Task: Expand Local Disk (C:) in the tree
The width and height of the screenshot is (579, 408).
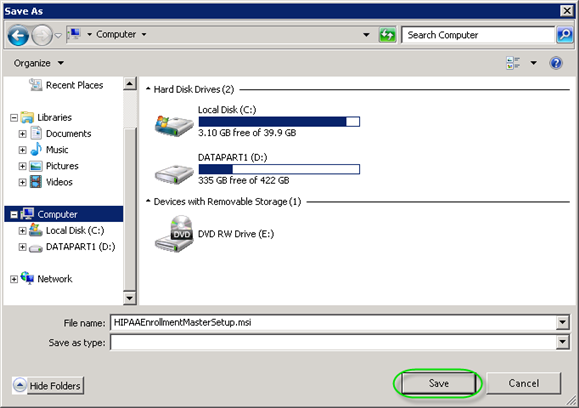Action: point(23,231)
